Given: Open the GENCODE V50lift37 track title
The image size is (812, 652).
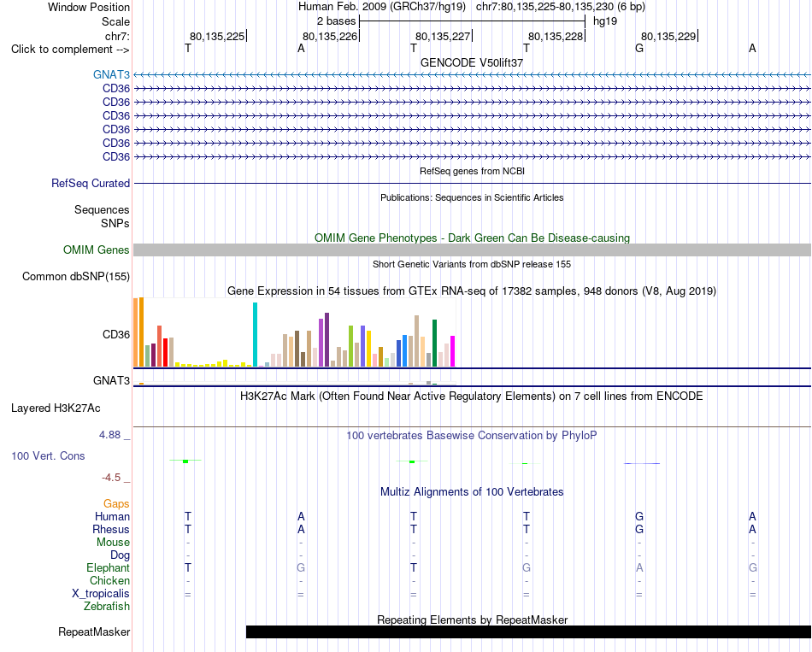Looking at the screenshot, I should [472, 62].
